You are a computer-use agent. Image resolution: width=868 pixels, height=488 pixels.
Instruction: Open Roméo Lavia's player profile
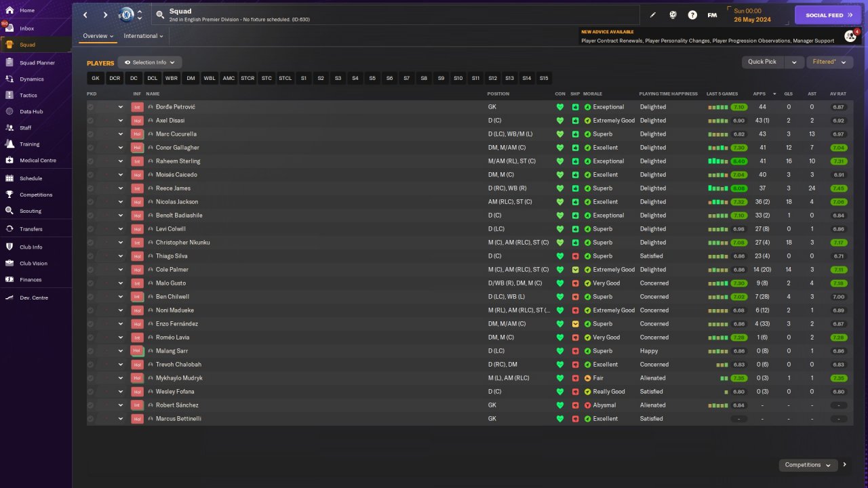click(172, 338)
